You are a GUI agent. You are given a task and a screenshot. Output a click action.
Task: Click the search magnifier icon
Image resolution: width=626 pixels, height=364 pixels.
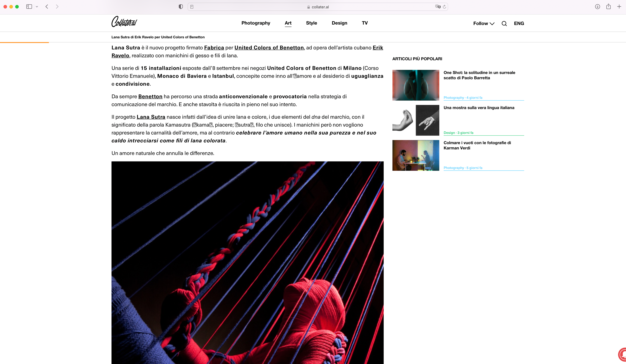pyautogui.click(x=504, y=24)
